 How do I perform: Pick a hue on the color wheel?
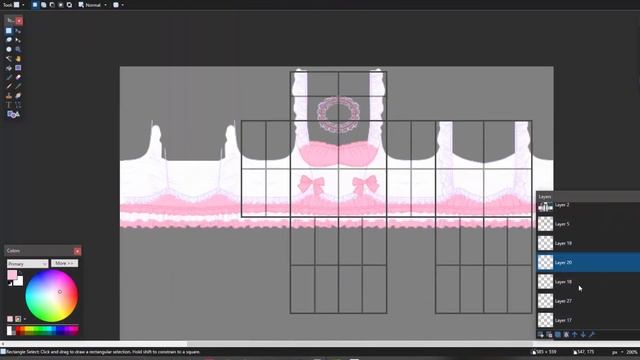pos(51,296)
